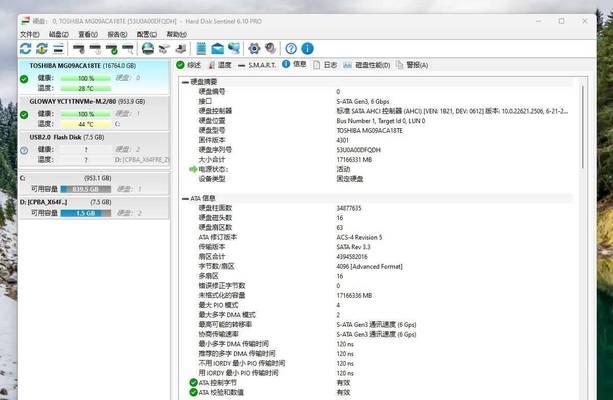Click the horizontal lines panel toolbar icon
Viewport: 613px width, 400px height.
point(58,49)
